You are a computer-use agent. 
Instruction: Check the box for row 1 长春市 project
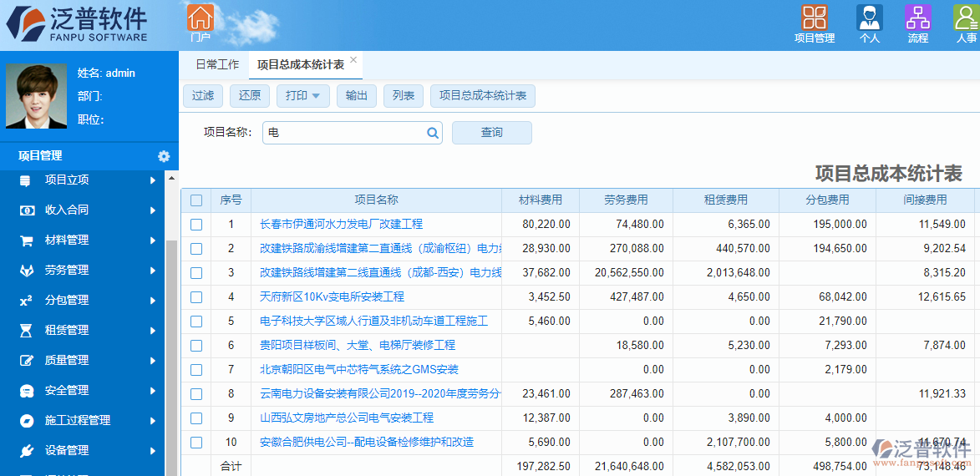tap(196, 225)
